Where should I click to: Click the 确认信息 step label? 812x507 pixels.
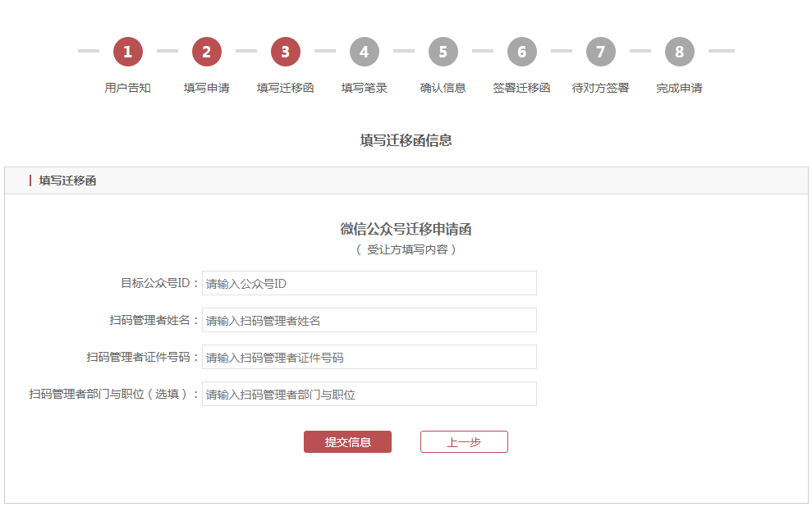443,88
